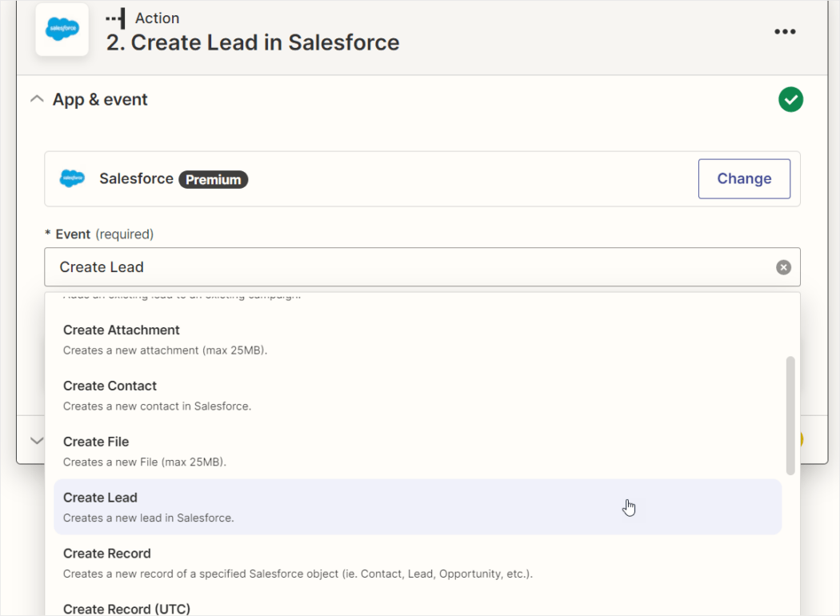Click 'Creates a new attachment (max 25MB).' description
Screen dimensions: 840x616
click(165, 350)
